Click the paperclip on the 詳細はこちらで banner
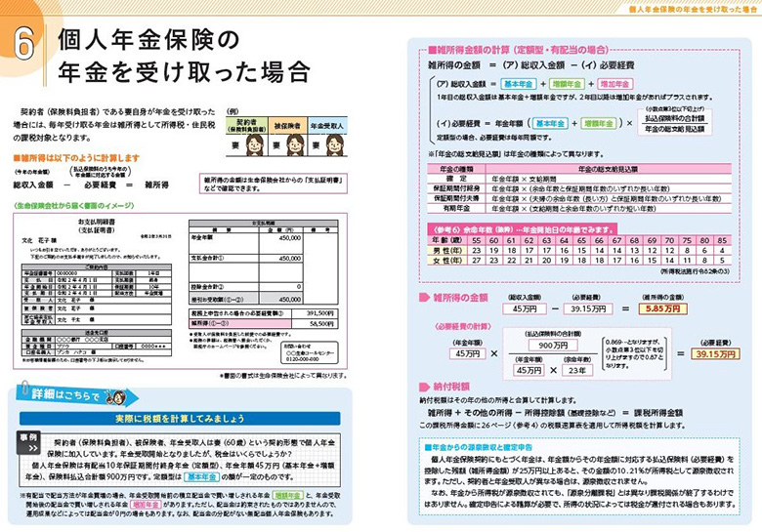 23,389
